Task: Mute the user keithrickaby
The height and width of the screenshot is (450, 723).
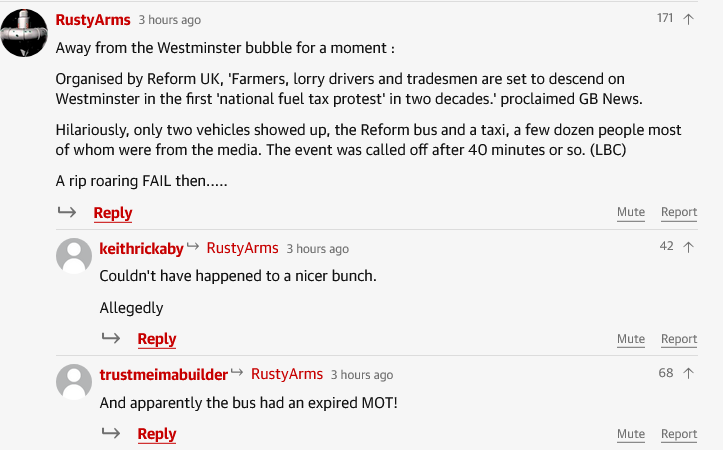Action: pos(631,339)
